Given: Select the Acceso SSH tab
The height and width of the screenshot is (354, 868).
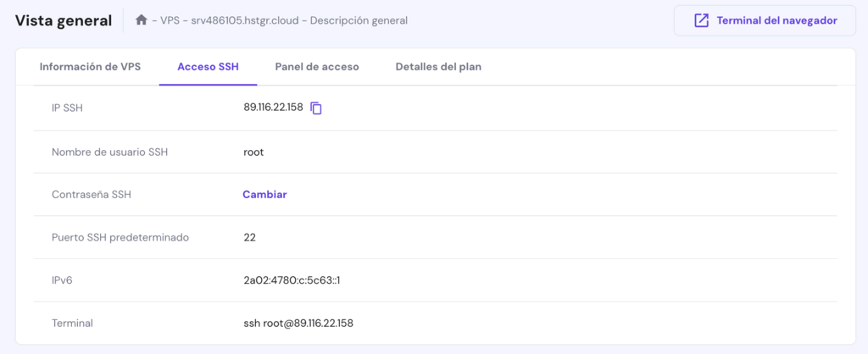Looking at the screenshot, I should coord(208,67).
